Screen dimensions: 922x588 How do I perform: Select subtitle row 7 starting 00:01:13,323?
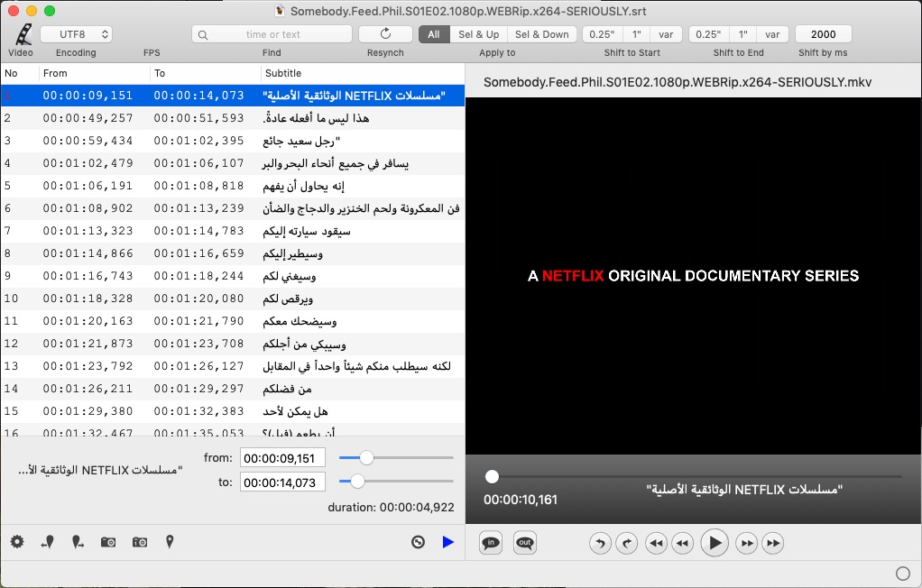pos(233,231)
